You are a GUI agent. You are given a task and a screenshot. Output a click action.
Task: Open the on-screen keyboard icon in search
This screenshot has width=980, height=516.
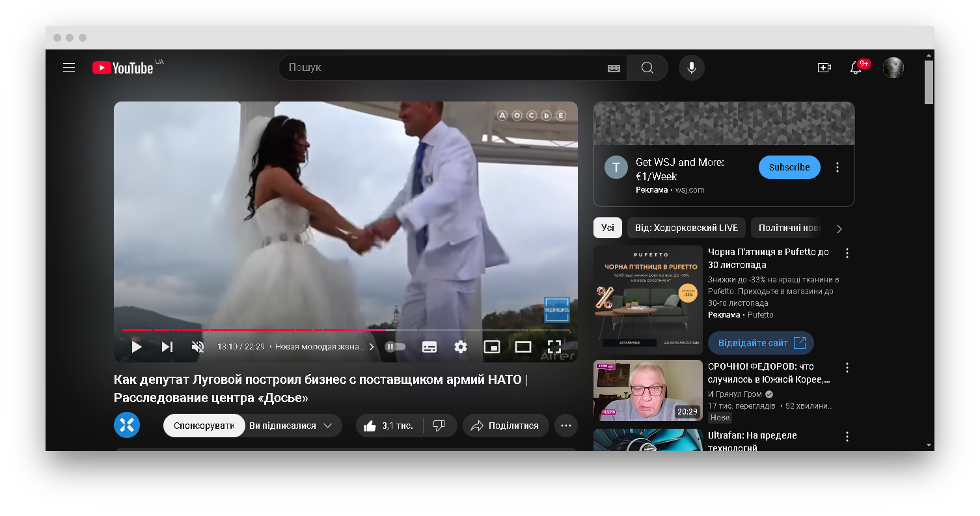[614, 68]
